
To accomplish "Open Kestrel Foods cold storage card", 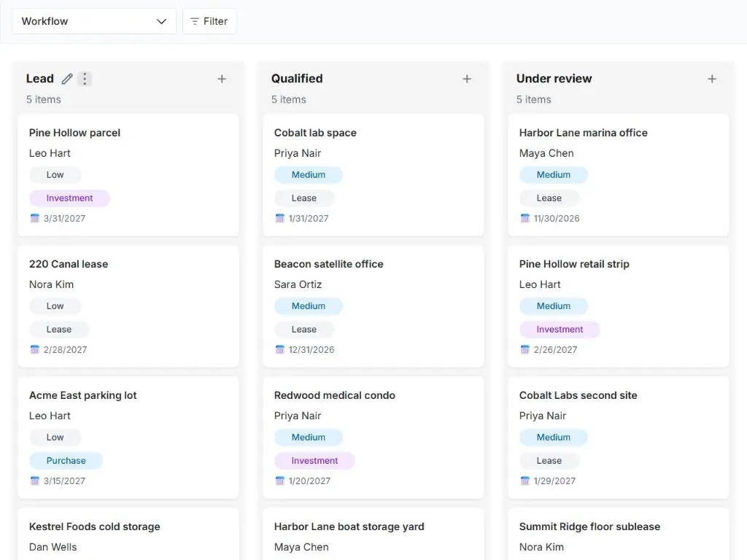I will (128, 534).
